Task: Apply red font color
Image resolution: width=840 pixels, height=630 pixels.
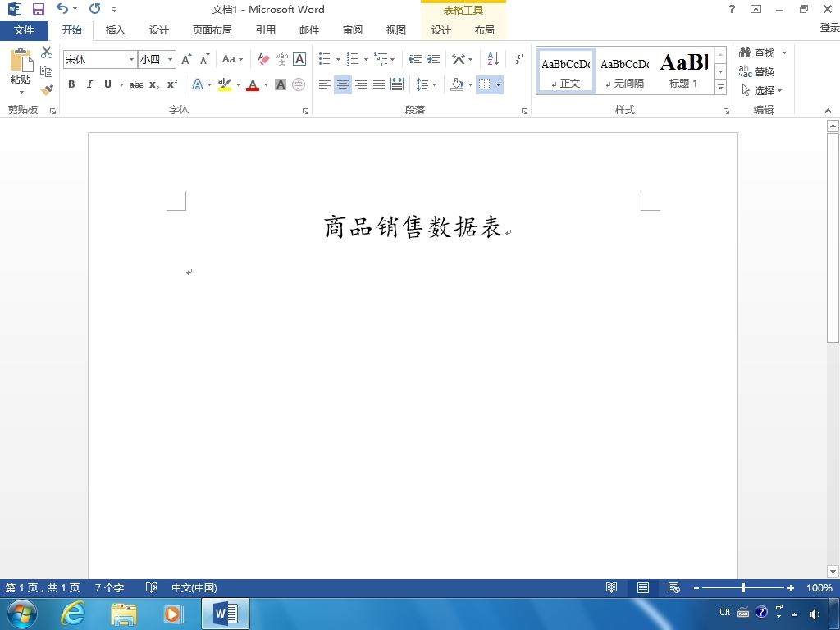Action: coord(253,84)
